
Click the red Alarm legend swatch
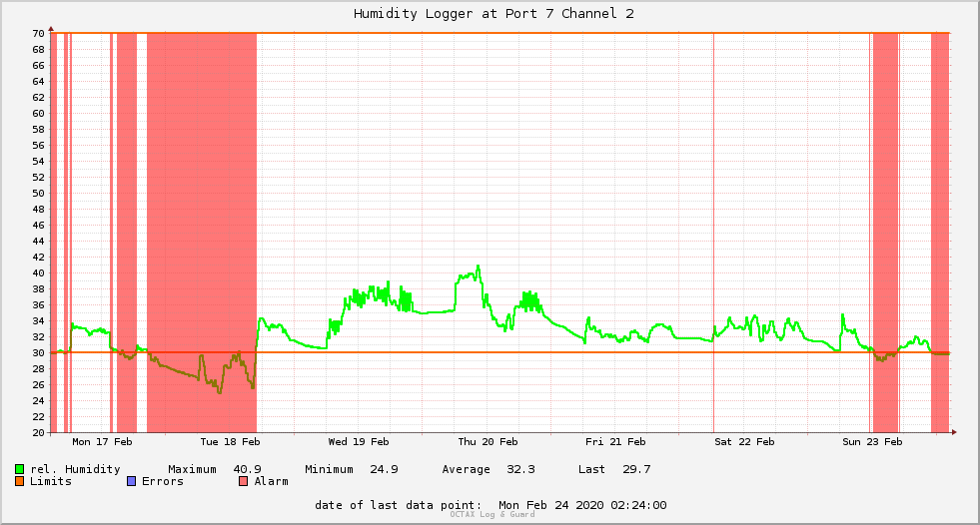pos(243,481)
